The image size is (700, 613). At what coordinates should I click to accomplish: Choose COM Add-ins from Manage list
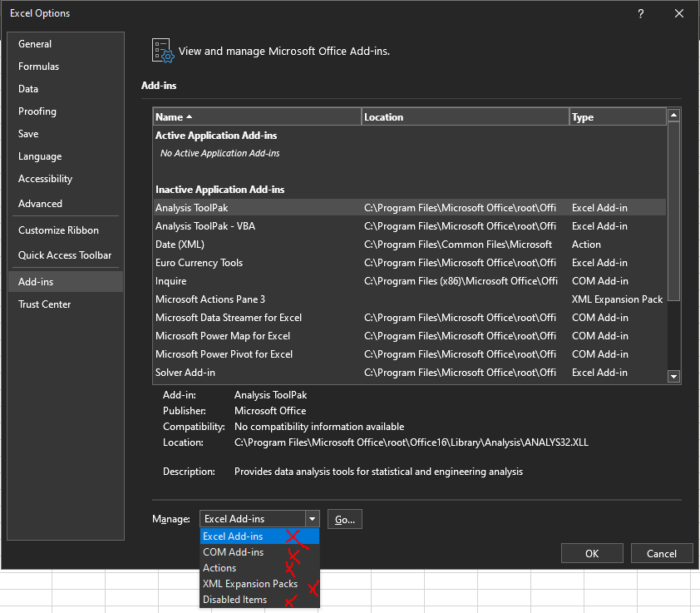click(x=259, y=552)
